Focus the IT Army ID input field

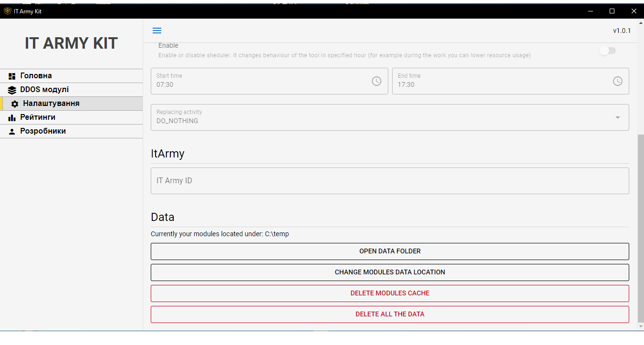[x=390, y=181]
